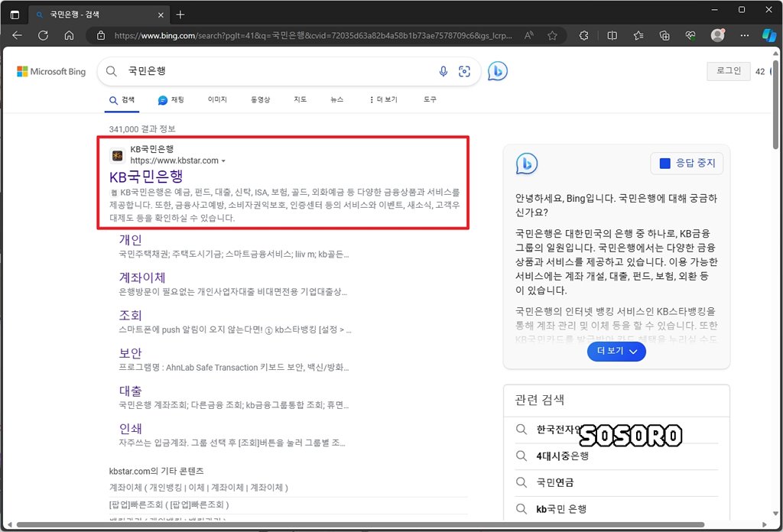View site info lock icon
Screen dimensions: 783x532
[101, 35]
